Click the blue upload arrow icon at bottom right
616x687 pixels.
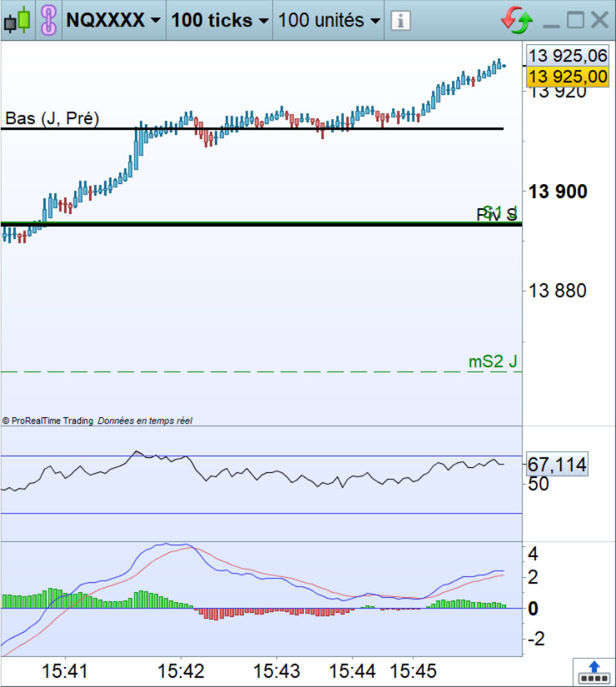pos(594,673)
